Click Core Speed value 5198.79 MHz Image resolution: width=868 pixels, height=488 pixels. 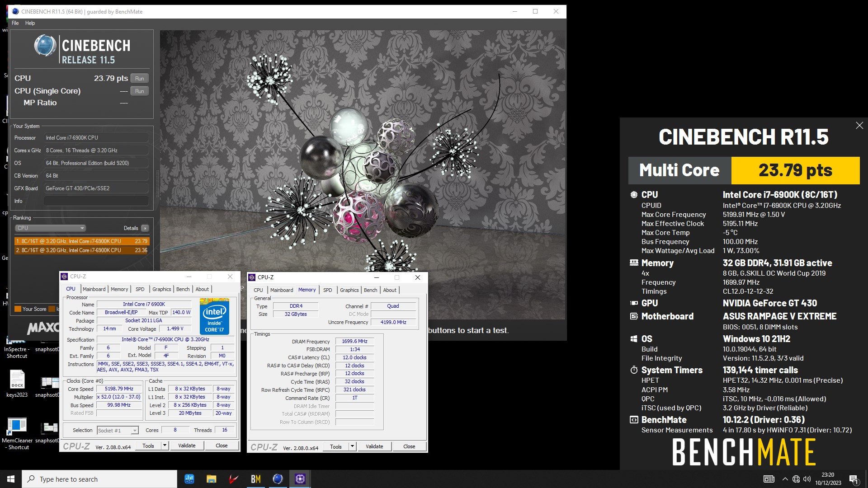point(119,389)
